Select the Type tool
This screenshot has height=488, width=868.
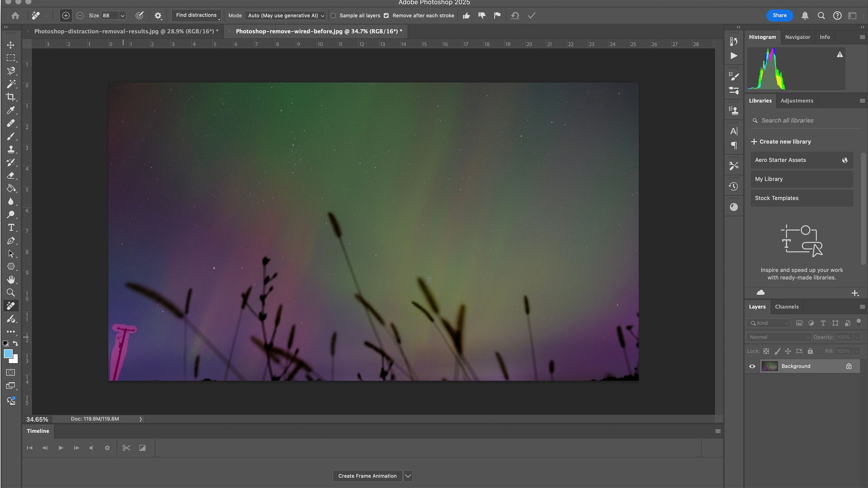(x=11, y=227)
